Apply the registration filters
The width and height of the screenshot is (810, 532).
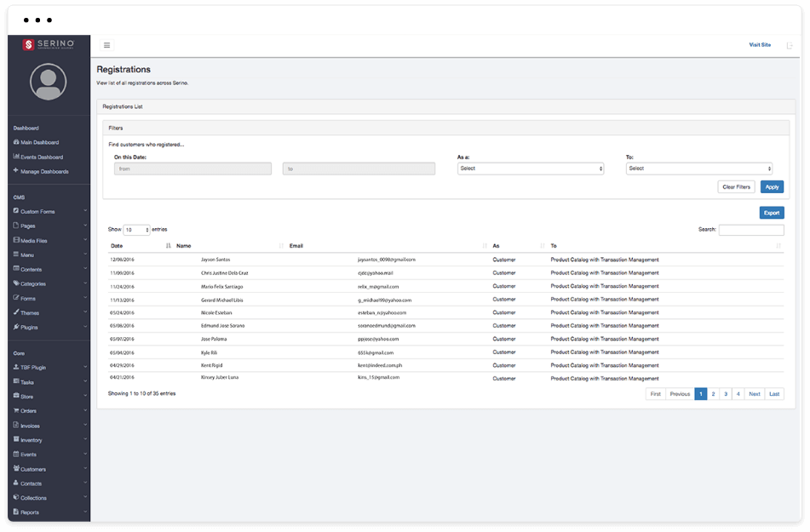[772, 187]
